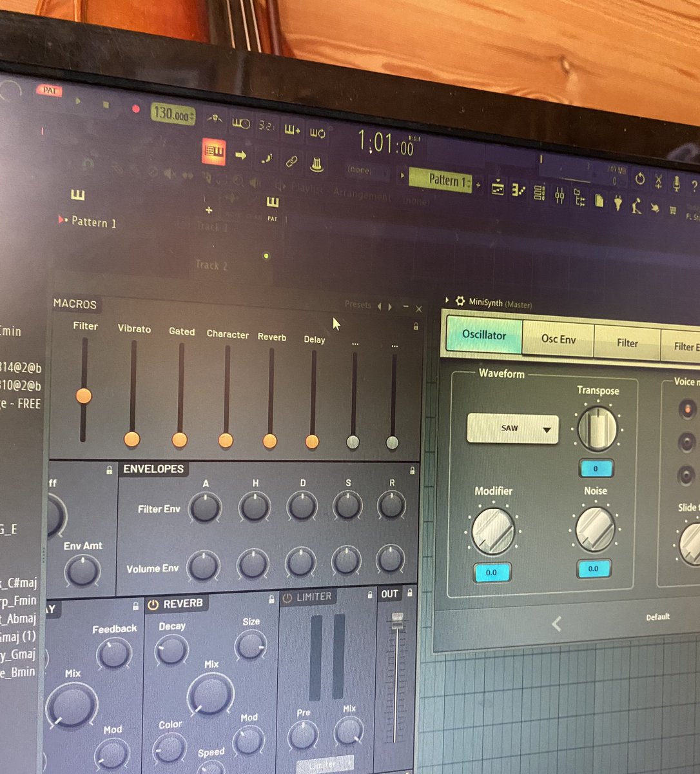This screenshot has height=774, width=700.
Task: Open the Channel rack view icon
Action: point(540,192)
